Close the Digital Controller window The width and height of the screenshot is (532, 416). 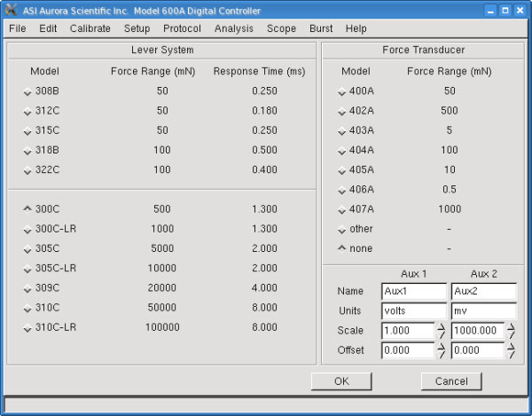coord(520,11)
